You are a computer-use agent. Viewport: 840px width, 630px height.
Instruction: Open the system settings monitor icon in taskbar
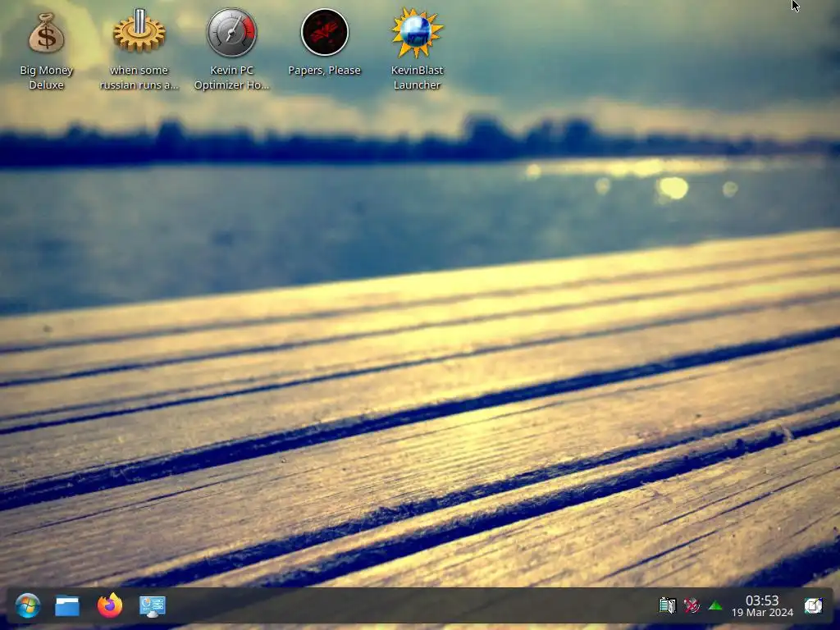tap(152, 606)
